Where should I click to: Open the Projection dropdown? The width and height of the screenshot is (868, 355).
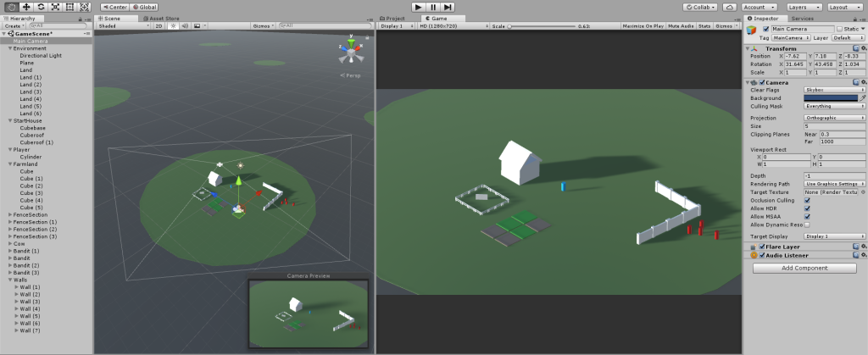pyautogui.click(x=834, y=118)
